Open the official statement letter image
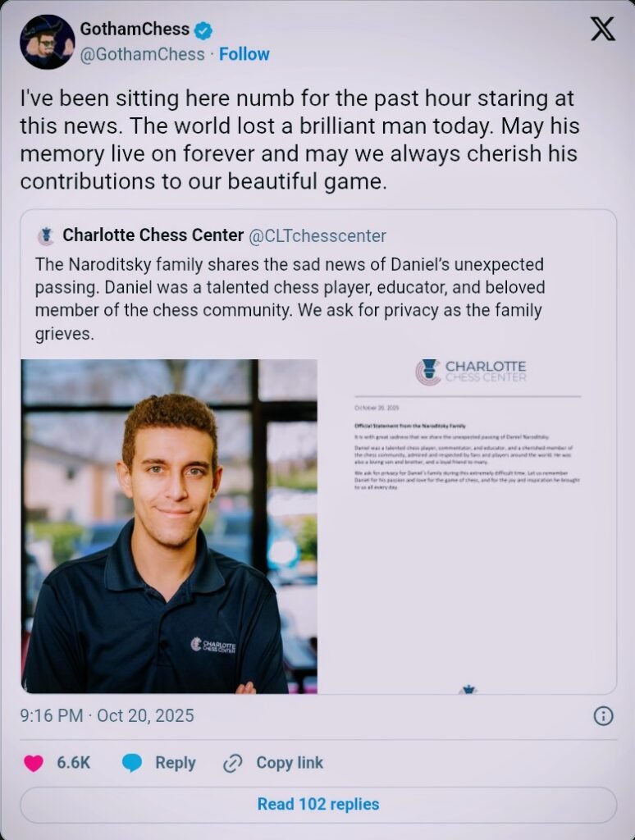This screenshot has width=635, height=840. click(468, 526)
